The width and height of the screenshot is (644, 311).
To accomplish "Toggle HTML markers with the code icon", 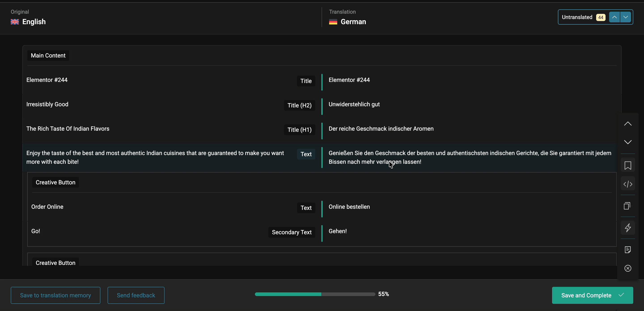I will click(x=628, y=184).
